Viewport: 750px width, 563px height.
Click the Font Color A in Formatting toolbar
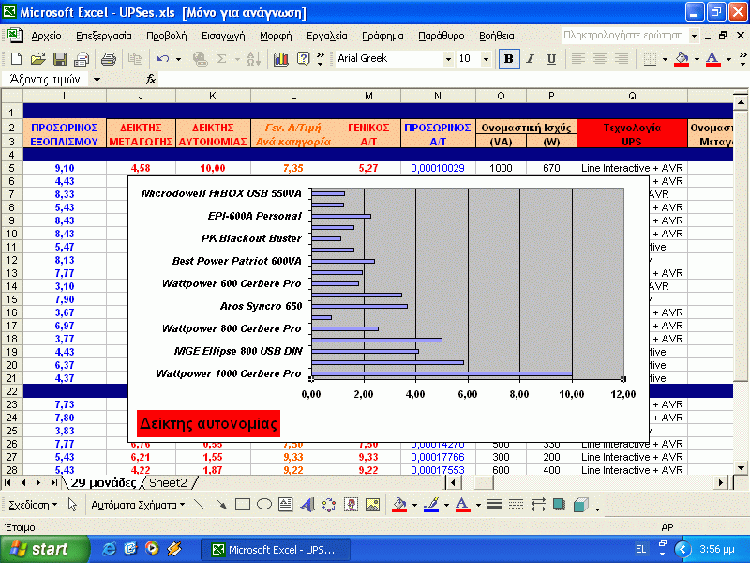pos(713,59)
